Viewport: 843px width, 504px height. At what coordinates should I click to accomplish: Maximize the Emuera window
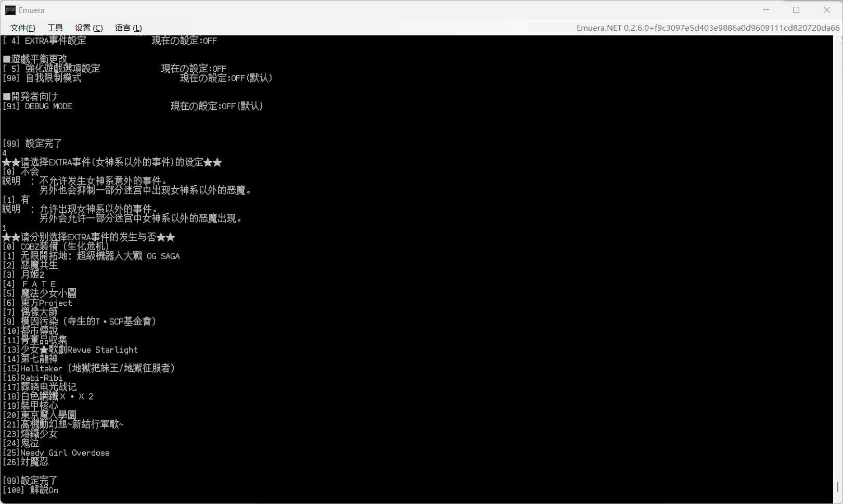[796, 10]
